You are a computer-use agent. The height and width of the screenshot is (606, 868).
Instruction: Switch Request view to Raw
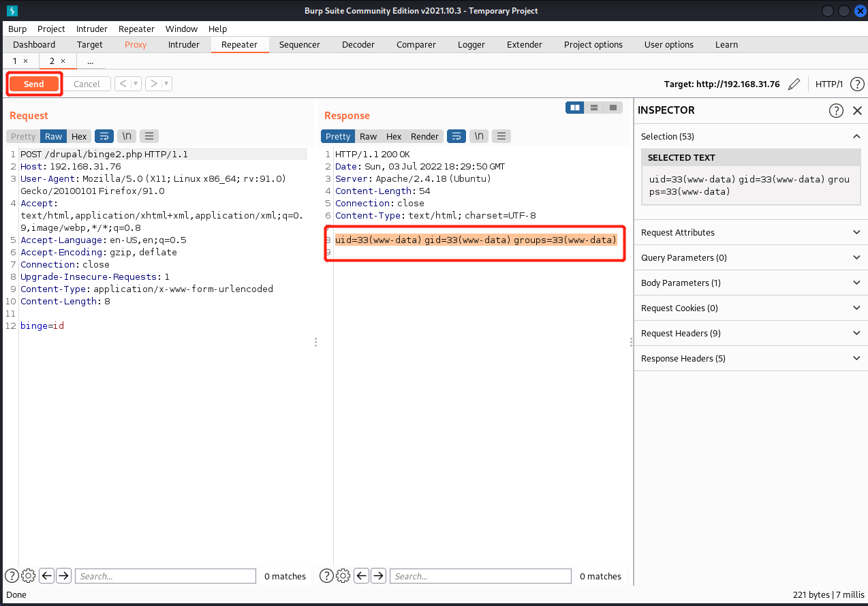[54, 136]
